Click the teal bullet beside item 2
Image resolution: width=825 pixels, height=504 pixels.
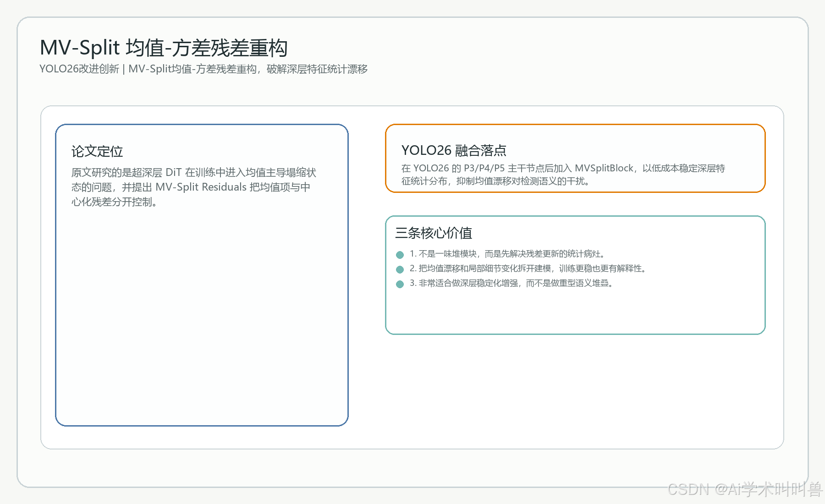tap(400, 269)
